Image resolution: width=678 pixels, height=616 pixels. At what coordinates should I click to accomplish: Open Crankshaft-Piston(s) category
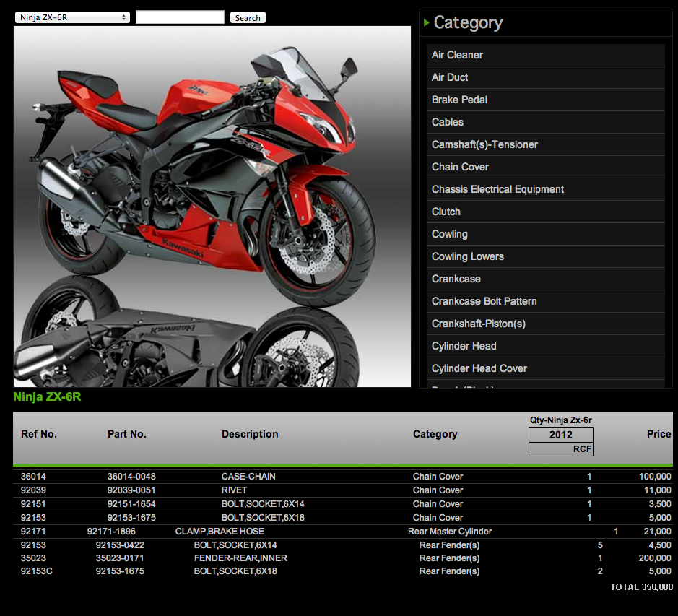coord(545,324)
